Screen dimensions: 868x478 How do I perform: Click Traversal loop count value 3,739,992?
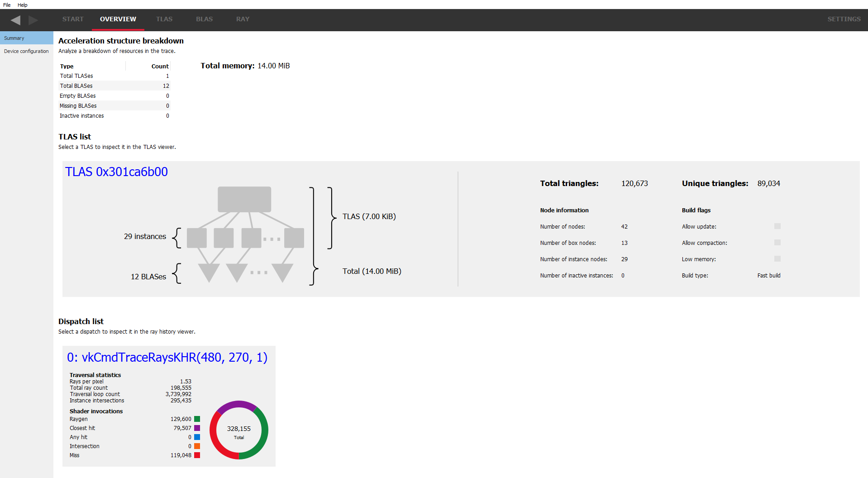point(178,394)
